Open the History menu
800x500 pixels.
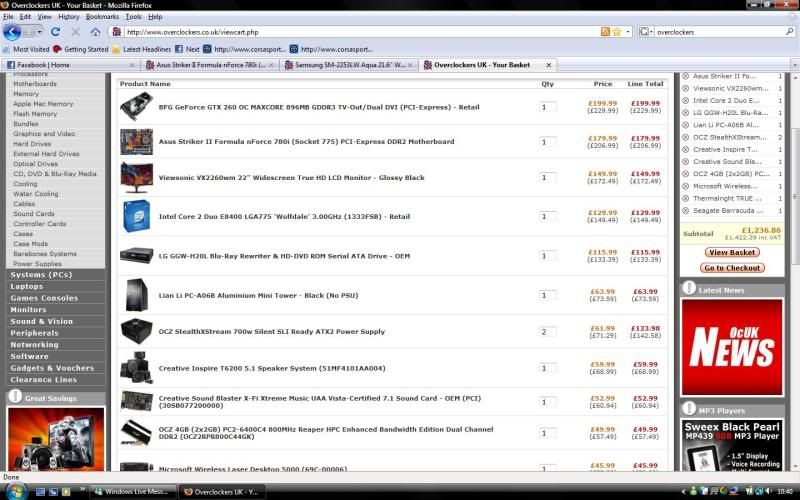coord(68,17)
